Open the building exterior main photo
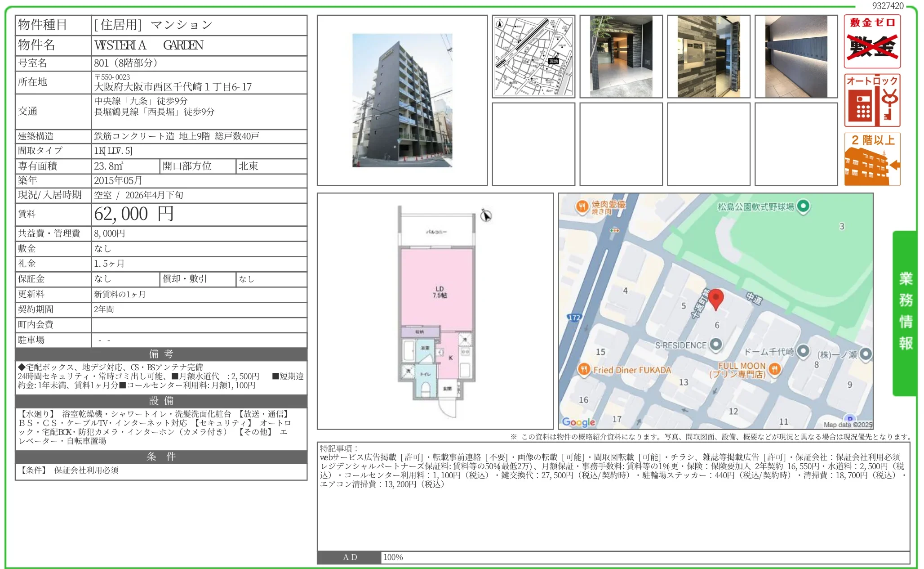 click(x=402, y=100)
